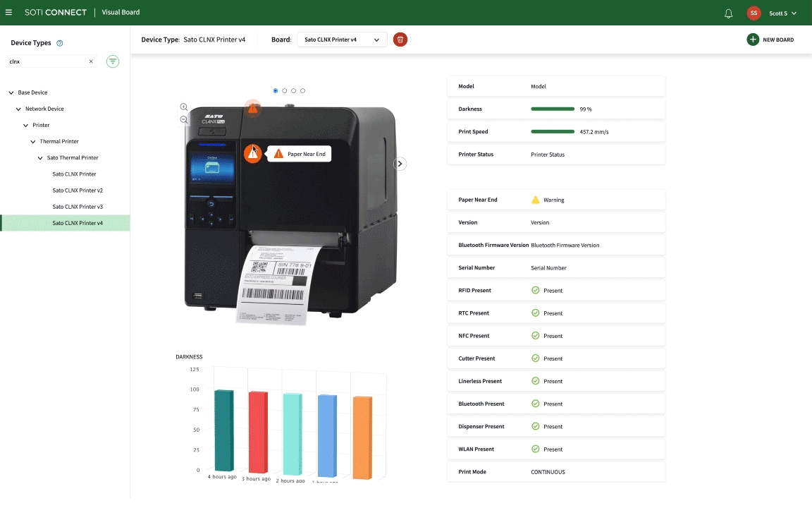Click the hamburger menu icon top left

[x=10, y=12]
